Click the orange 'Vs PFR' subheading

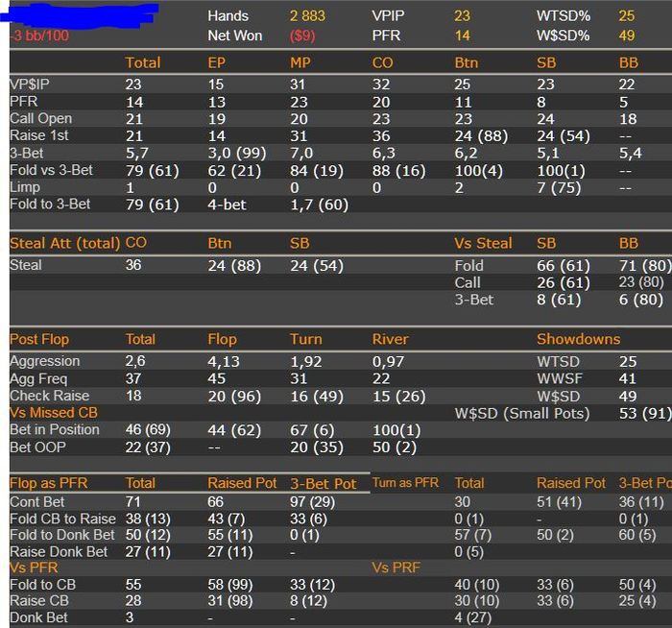tap(34, 568)
